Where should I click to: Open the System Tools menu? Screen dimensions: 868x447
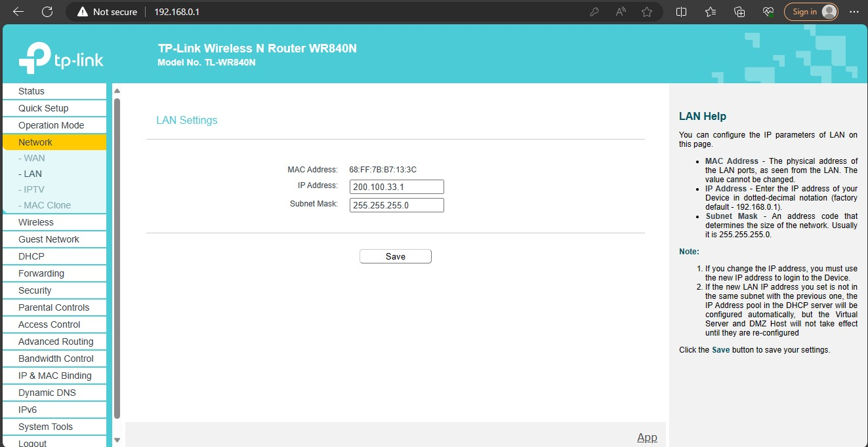tap(54, 427)
